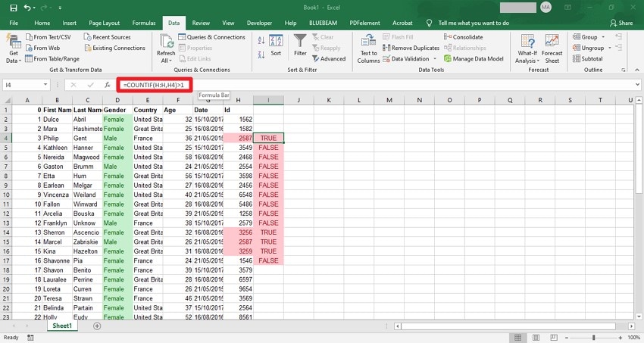The image size is (644, 343).
Task: Open the Forecast Sheet tool
Action: click(x=552, y=48)
